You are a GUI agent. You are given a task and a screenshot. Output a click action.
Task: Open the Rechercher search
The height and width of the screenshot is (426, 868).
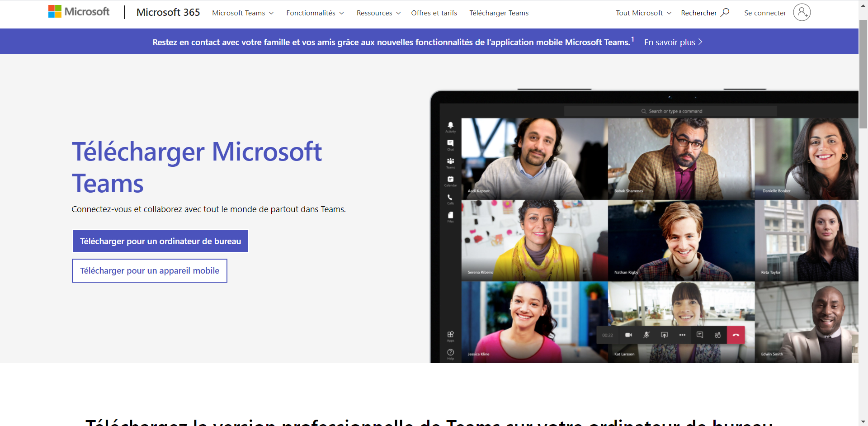705,13
